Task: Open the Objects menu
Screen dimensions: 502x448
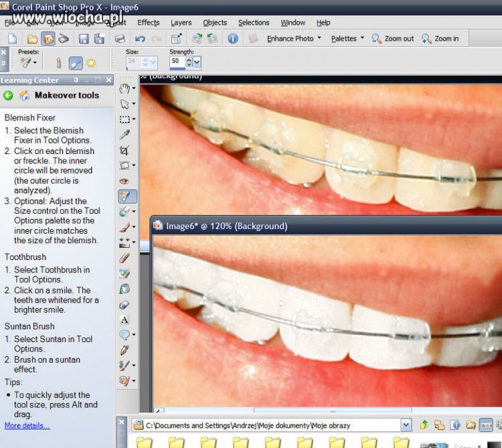Action: point(215,22)
